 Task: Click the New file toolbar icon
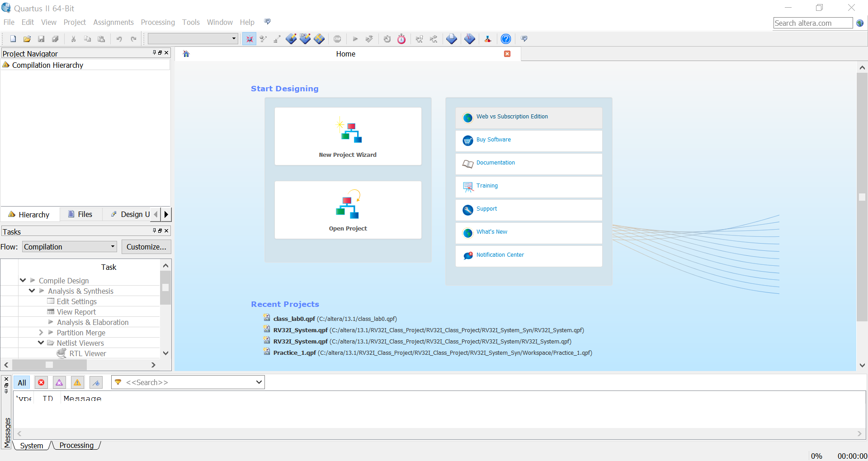[x=13, y=39]
